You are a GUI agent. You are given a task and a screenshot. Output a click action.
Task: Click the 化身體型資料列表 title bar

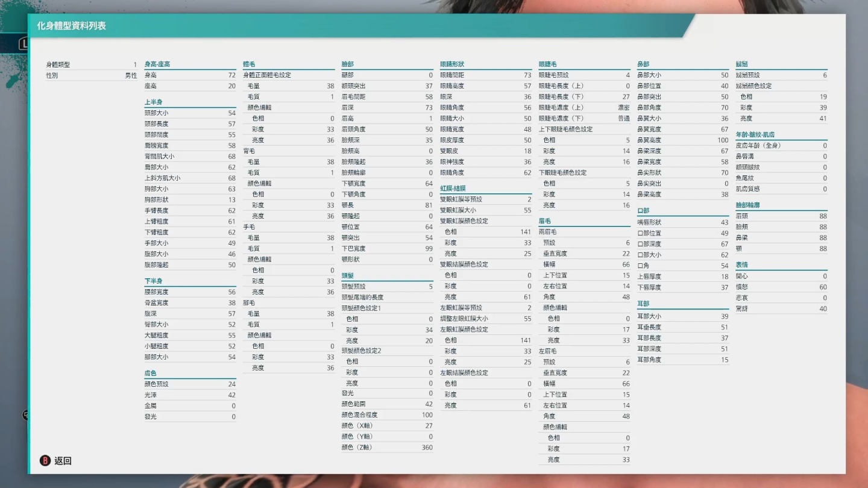click(x=71, y=26)
